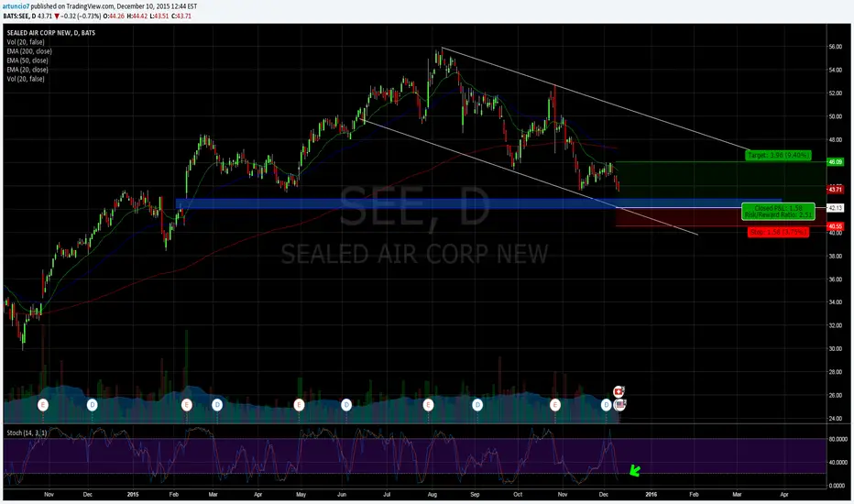Open the dividend marker near Jun 2015

pyautogui.click(x=345, y=405)
